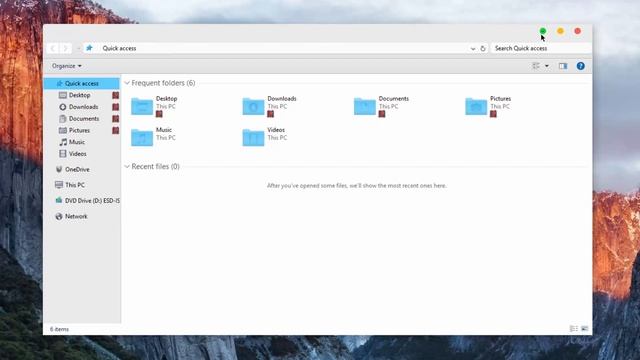This screenshot has width=640, height=360.
Task: Click the red close window button
Action: pos(578,31)
